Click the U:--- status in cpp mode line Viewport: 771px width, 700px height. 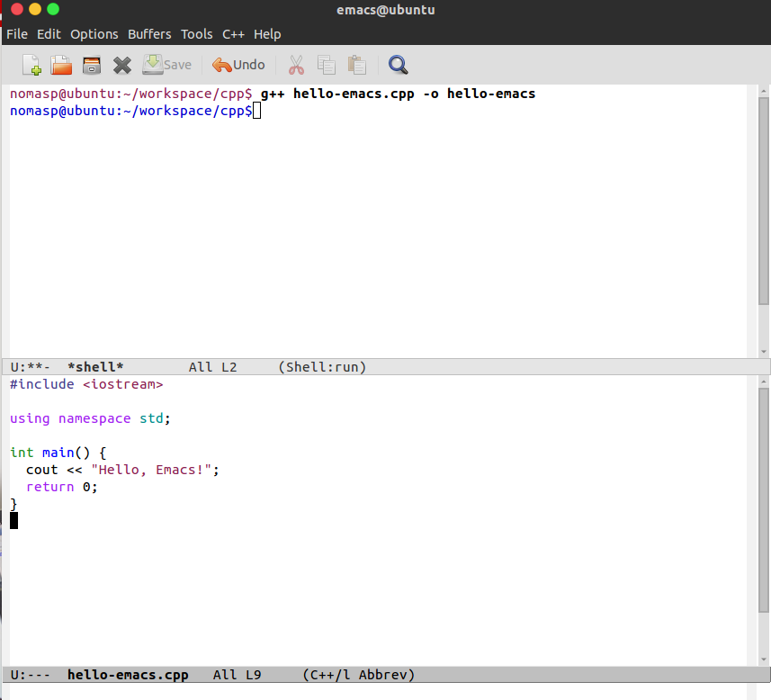tap(30, 675)
